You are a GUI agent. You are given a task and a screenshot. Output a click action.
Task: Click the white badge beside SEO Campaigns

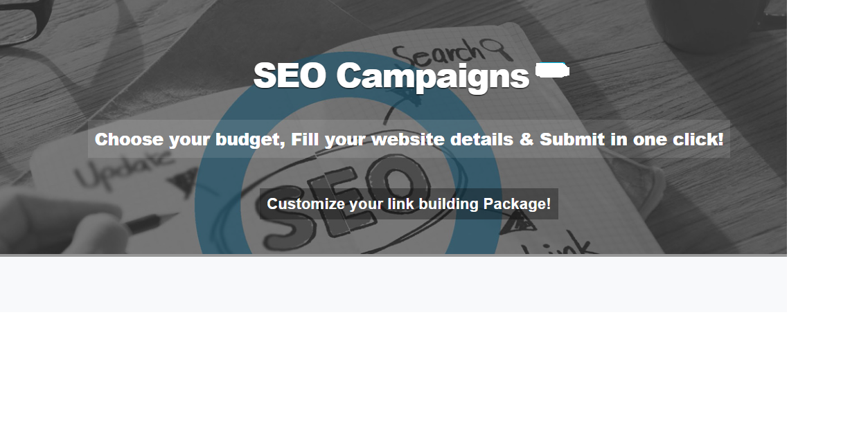tap(552, 70)
